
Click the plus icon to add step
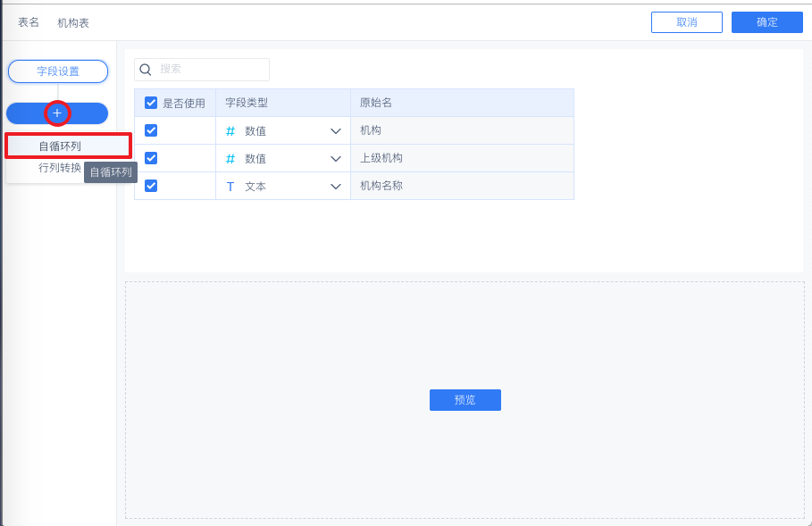[57, 113]
